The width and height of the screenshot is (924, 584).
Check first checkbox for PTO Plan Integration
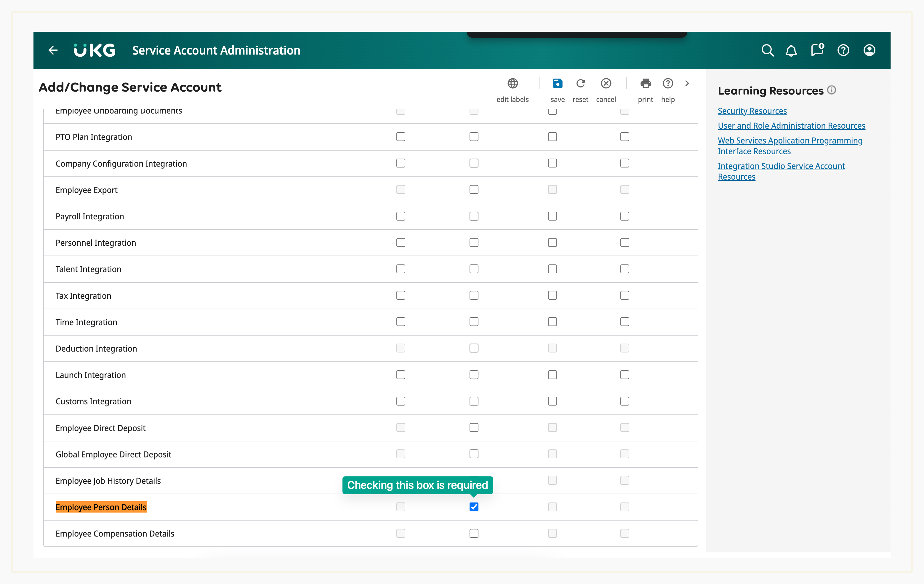click(x=401, y=137)
